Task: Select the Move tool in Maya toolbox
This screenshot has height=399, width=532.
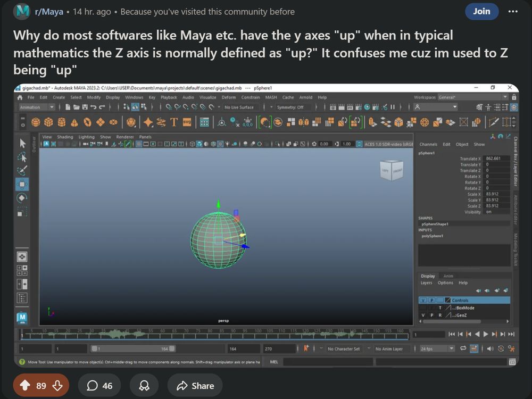Action: pyautogui.click(x=22, y=184)
